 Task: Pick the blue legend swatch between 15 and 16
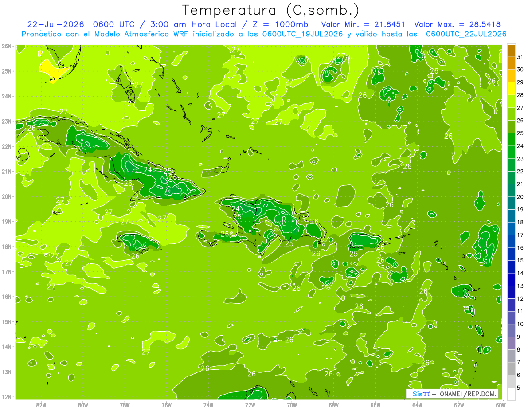point(511,254)
